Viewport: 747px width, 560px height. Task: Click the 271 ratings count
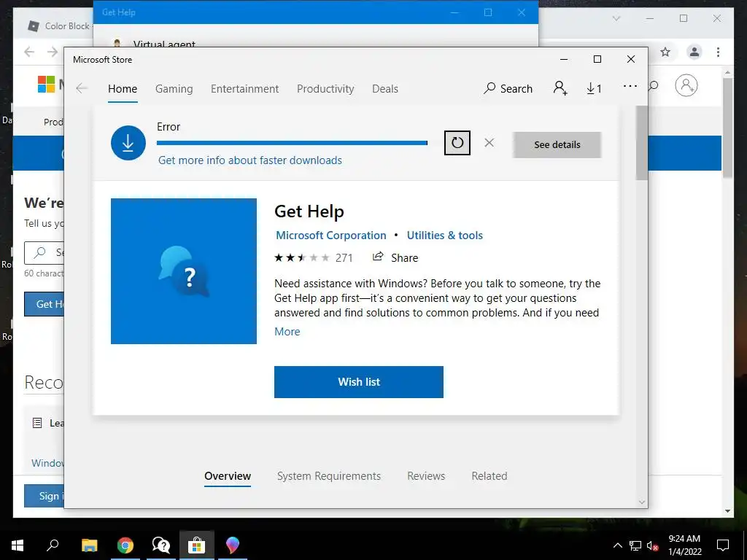click(344, 258)
